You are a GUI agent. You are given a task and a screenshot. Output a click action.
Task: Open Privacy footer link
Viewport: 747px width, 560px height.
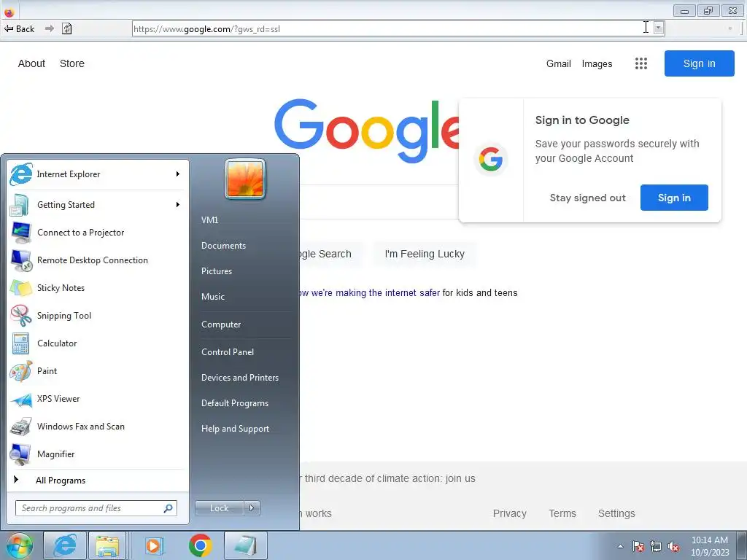pyautogui.click(x=509, y=513)
